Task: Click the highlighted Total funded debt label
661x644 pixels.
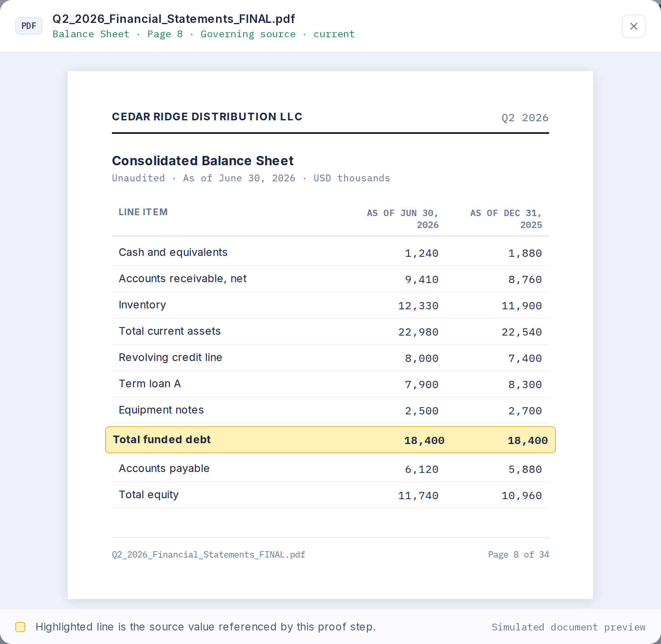Action: pyautogui.click(x=162, y=440)
